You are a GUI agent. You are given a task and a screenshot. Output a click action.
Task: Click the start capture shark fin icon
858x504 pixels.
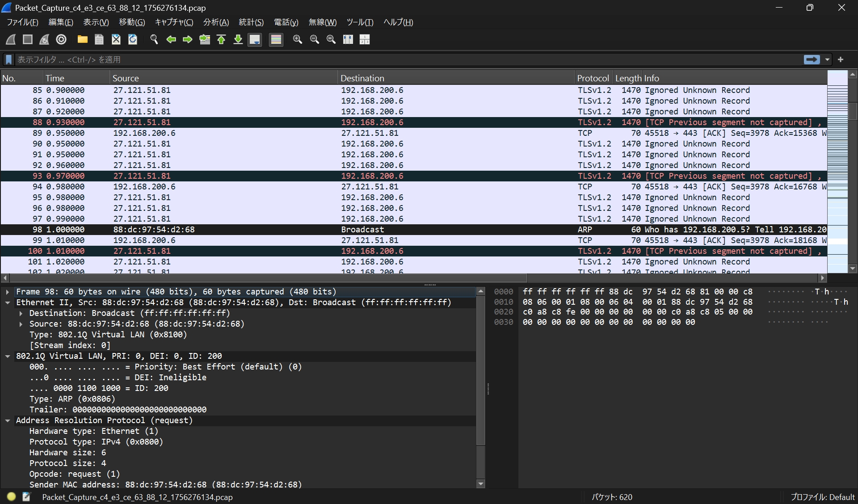click(11, 39)
